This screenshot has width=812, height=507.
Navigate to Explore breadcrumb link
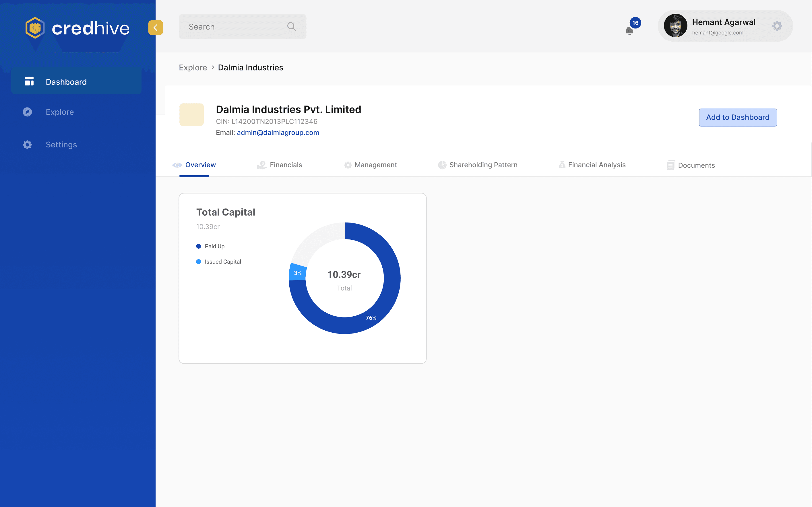pyautogui.click(x=193, y=67)
